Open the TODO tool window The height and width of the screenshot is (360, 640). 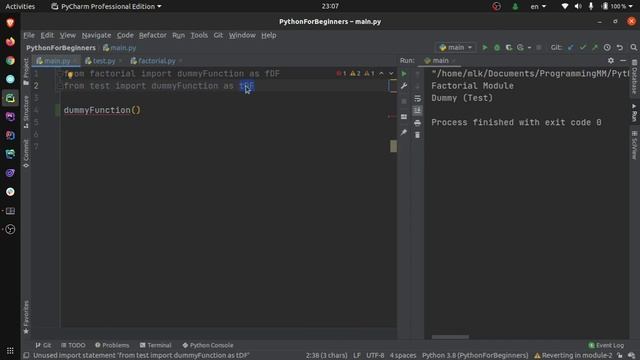[x=73, y=345]
